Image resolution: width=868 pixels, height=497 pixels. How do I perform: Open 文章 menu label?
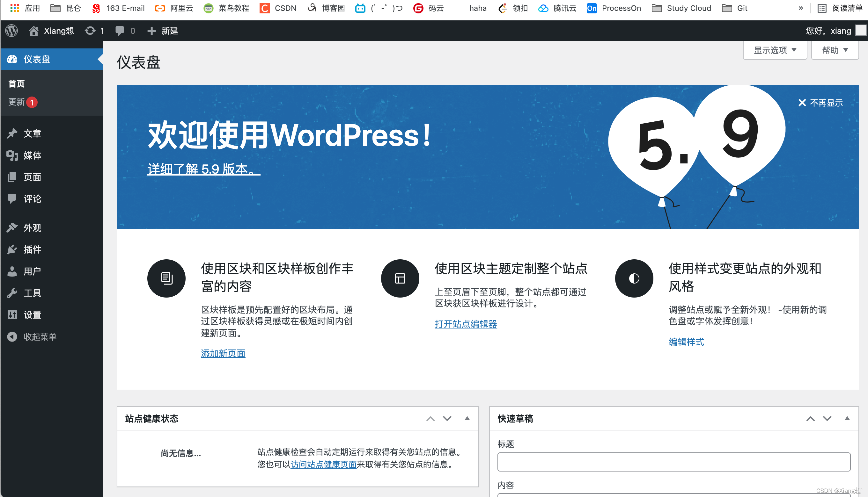tap(33, 133)
